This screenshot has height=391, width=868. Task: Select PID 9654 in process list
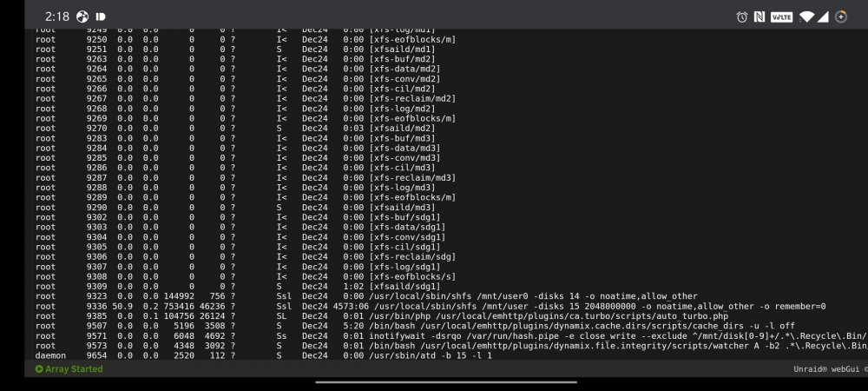coord(96,355)
